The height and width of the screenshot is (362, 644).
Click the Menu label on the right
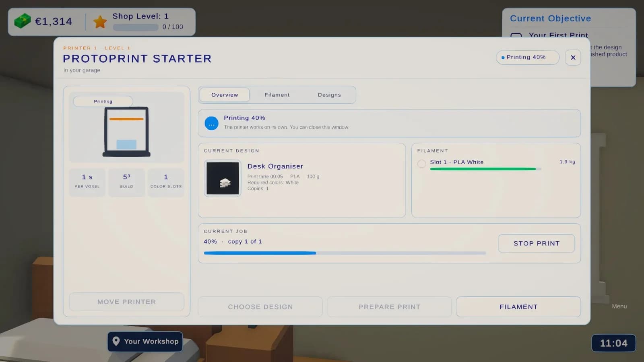tap(619, 306)
